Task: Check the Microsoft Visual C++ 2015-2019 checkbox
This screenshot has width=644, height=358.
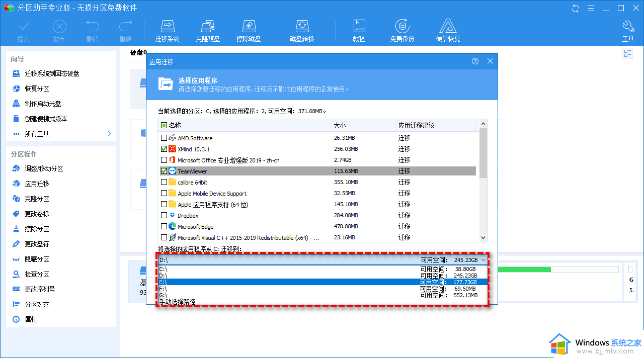Action: [164, 237]
